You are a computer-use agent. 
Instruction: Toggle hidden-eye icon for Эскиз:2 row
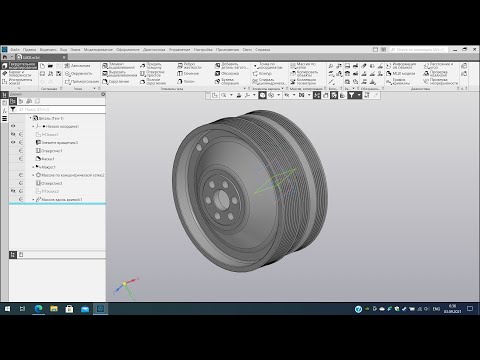[13, 191]
